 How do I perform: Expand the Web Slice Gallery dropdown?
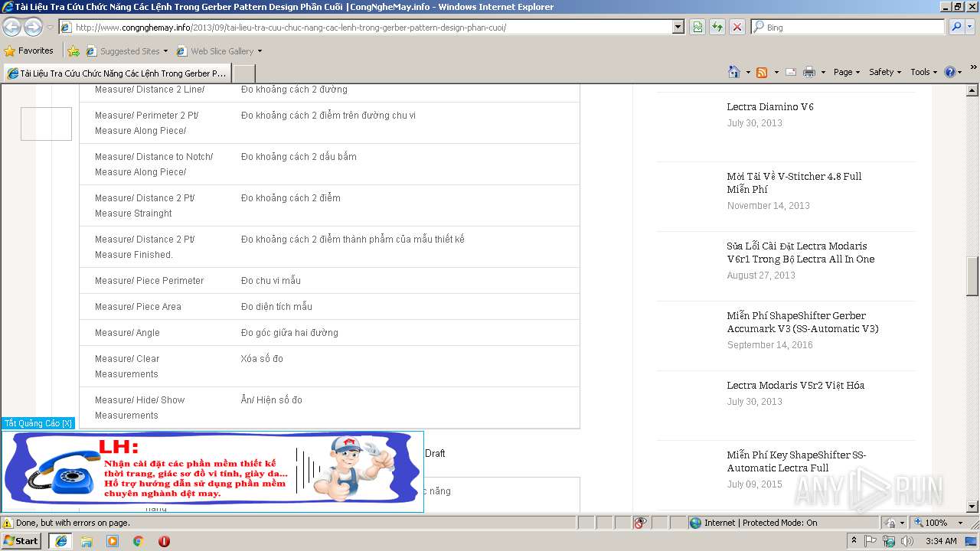[260, 51]
